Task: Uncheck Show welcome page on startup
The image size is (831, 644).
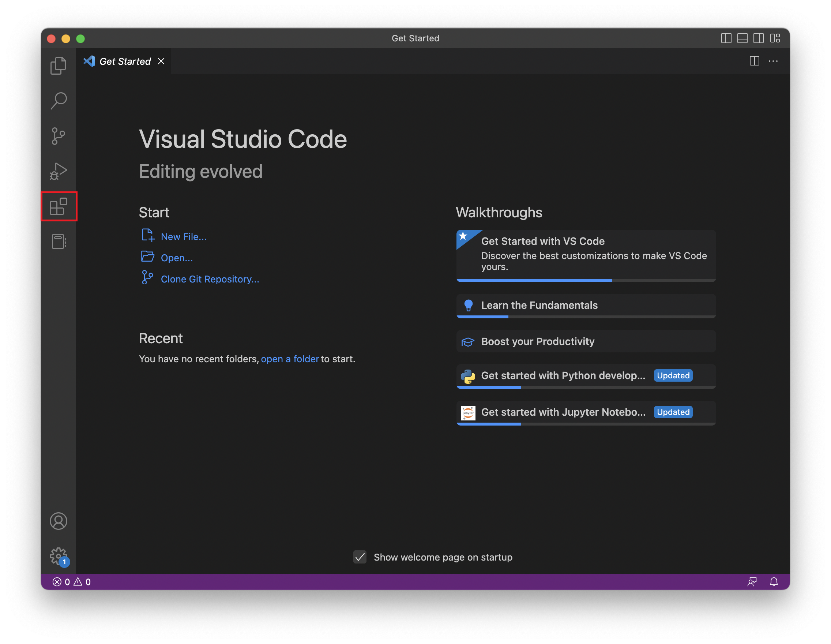Action: click(360, 557)
